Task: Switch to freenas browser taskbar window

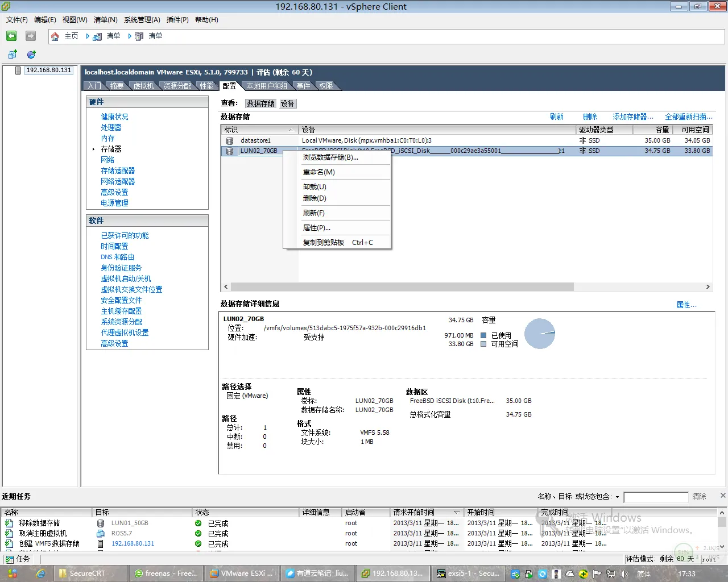Action: pos(166,573)
